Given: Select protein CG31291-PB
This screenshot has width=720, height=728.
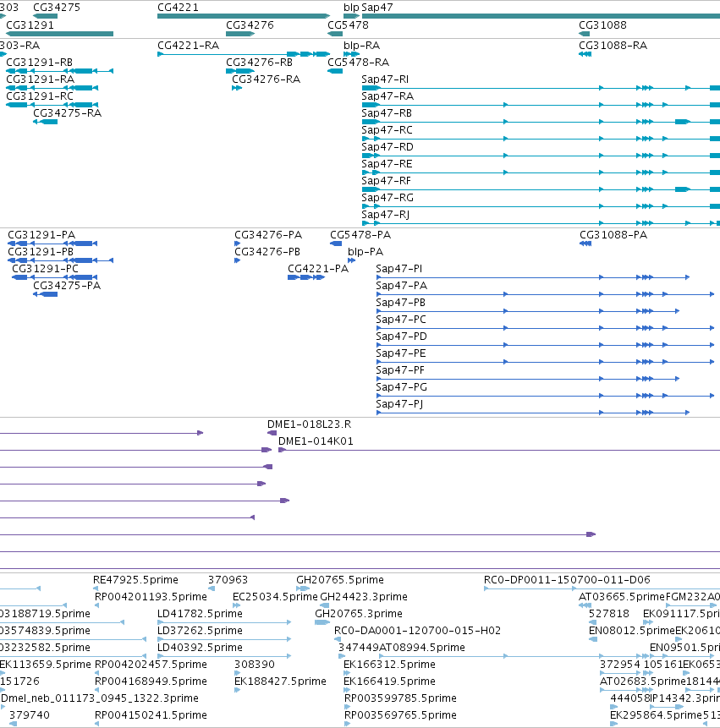Looking at the screenshot, I should (41, 252).
